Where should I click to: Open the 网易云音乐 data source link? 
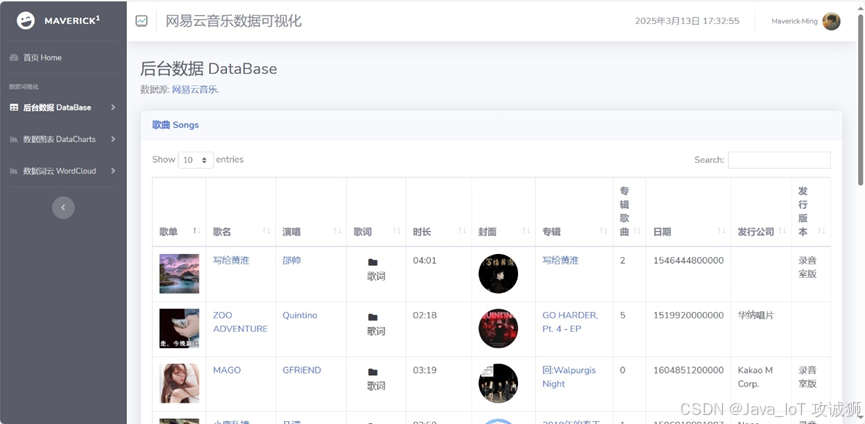196,90
